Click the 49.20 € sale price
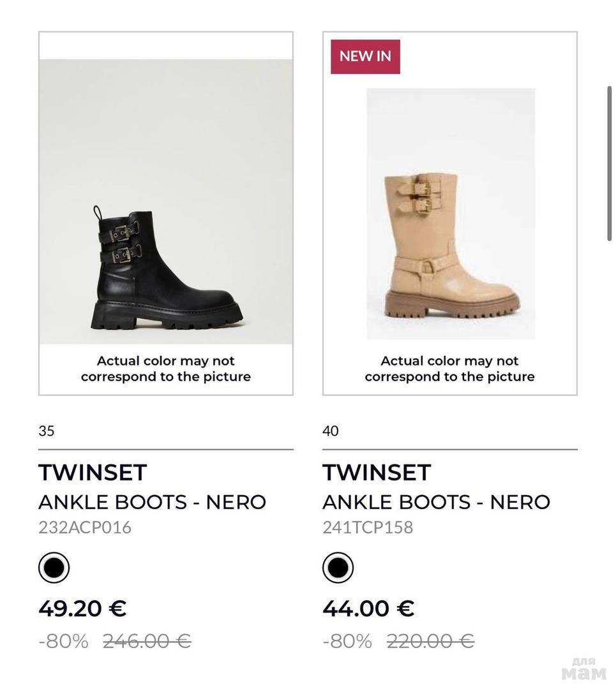Viewport: 616px width, 689px height. (82, 609)
